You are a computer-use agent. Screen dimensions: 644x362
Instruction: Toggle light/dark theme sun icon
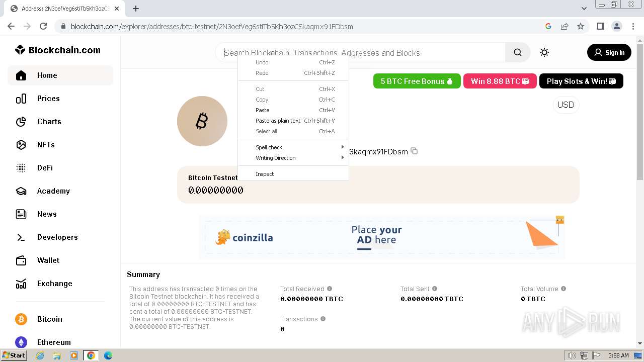tap(544, 52)
